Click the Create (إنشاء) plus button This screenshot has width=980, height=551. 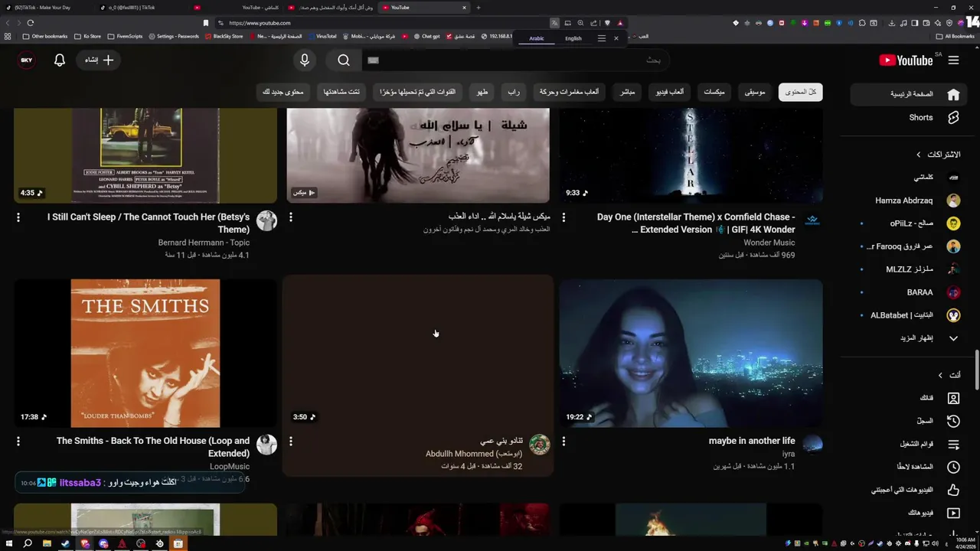[x=100, y=60]
